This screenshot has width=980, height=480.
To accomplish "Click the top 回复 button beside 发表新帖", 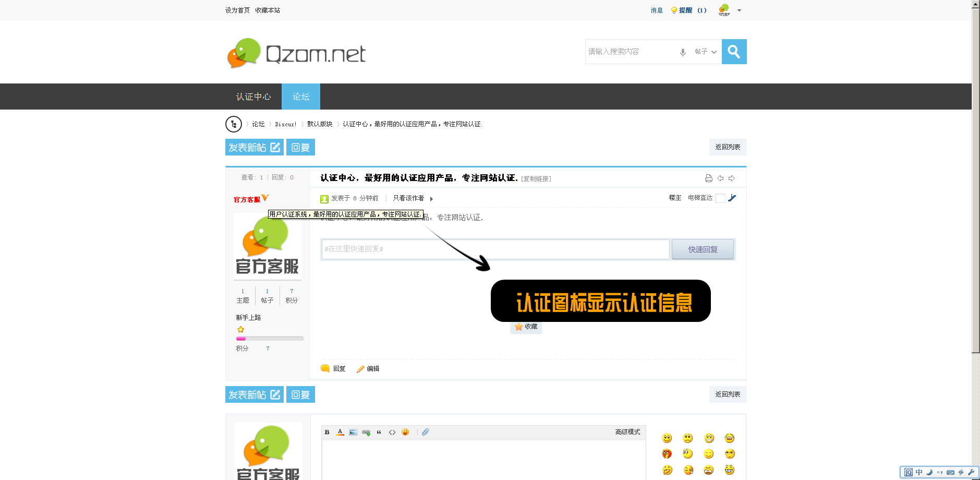I will pos(300,147).
